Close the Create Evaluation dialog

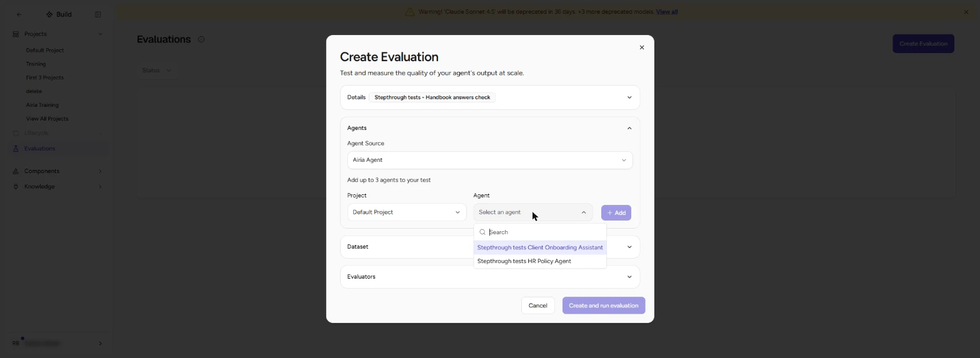[641, 47]
